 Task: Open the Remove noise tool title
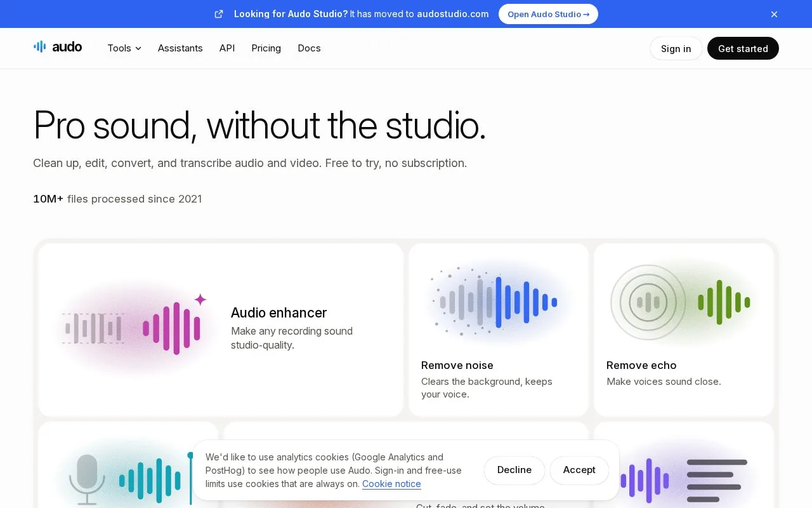[457, 365]
